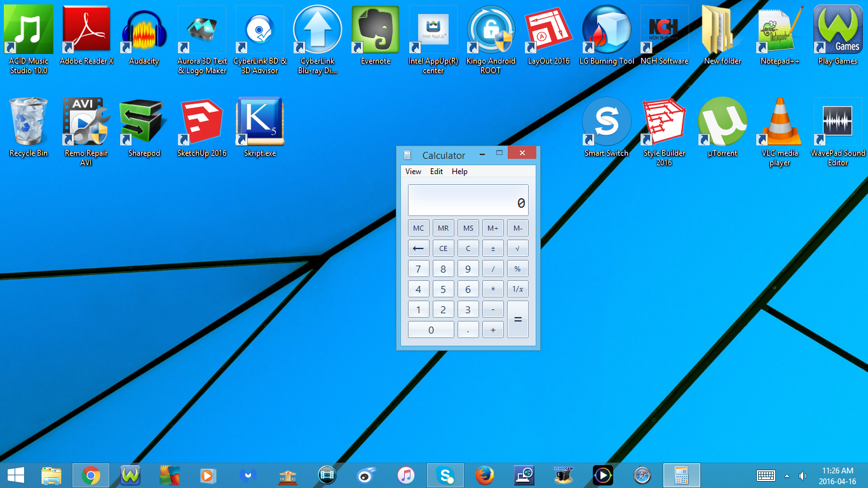Select the LayOut 2016 desktop icon
Image resolution: width=868 pixels, height=488 pixels.
[x=549, y=30]
